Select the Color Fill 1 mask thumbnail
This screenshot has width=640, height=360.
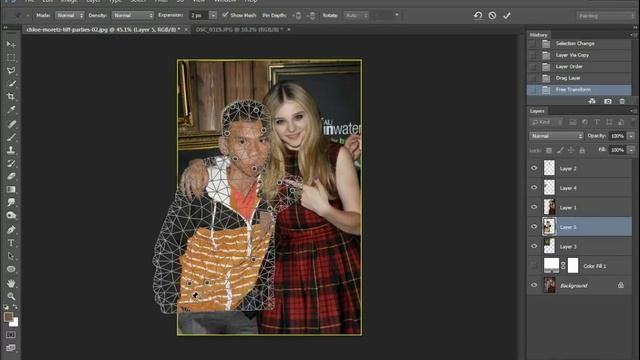tap(573, 266)
